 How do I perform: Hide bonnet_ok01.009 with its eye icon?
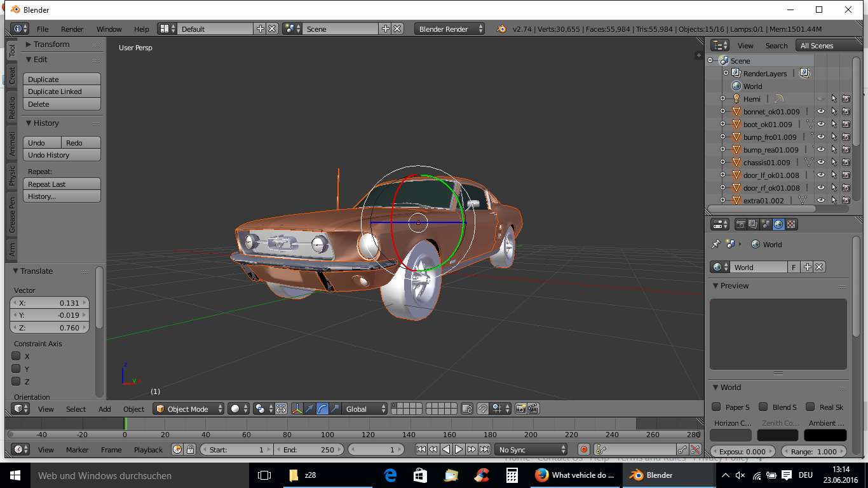pos(821,111)
